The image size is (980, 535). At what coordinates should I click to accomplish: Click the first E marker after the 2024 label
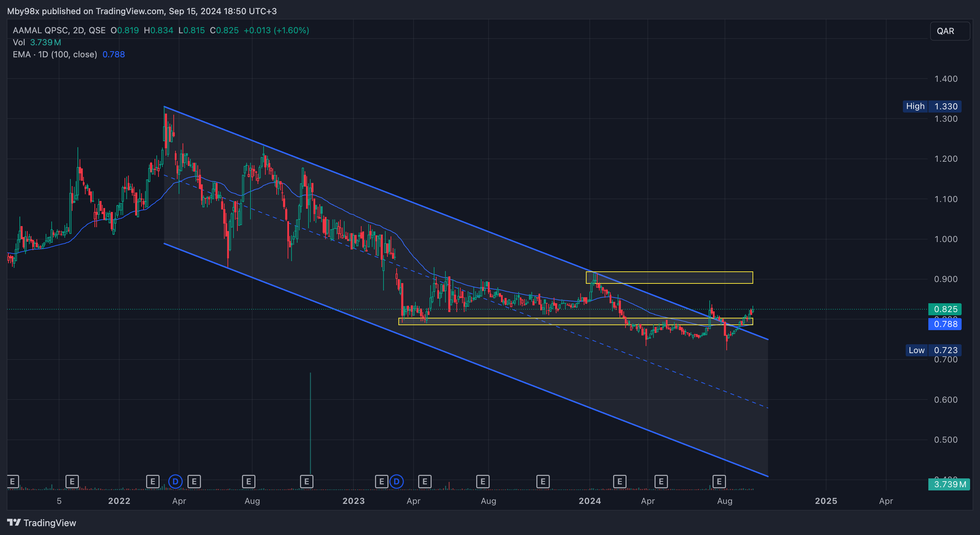pos(620,482)
